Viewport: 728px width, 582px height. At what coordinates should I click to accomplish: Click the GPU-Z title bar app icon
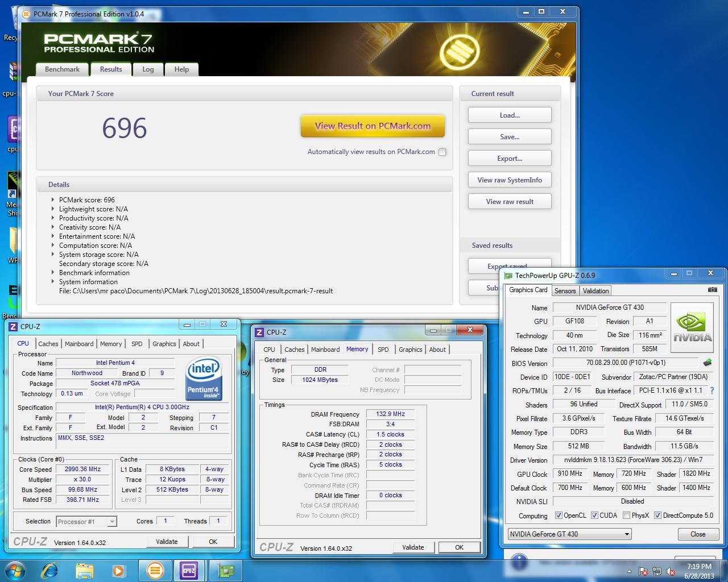pyautogui.click(x=508, y=276)
